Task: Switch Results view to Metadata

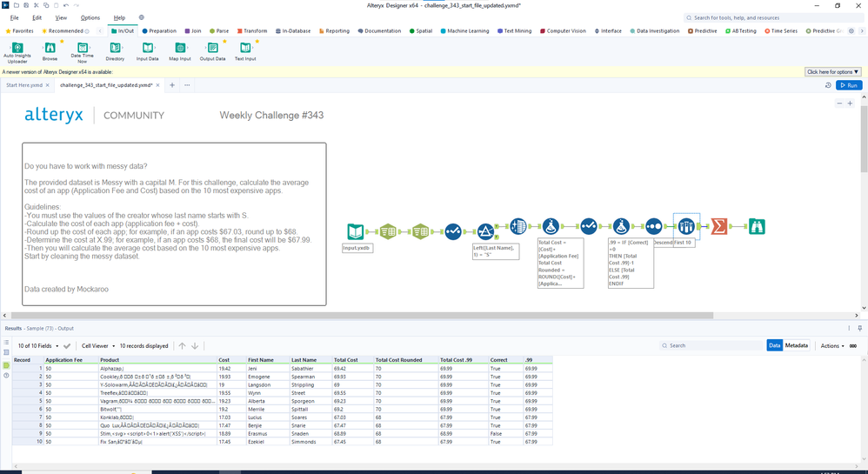Action: pyautogui.click(x=796, y=345)
